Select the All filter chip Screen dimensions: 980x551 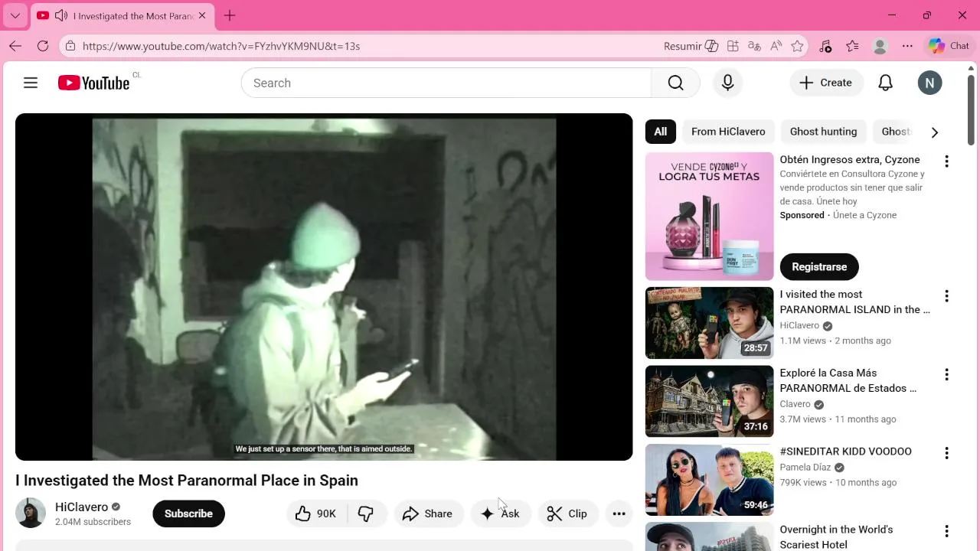pos(660,132)
